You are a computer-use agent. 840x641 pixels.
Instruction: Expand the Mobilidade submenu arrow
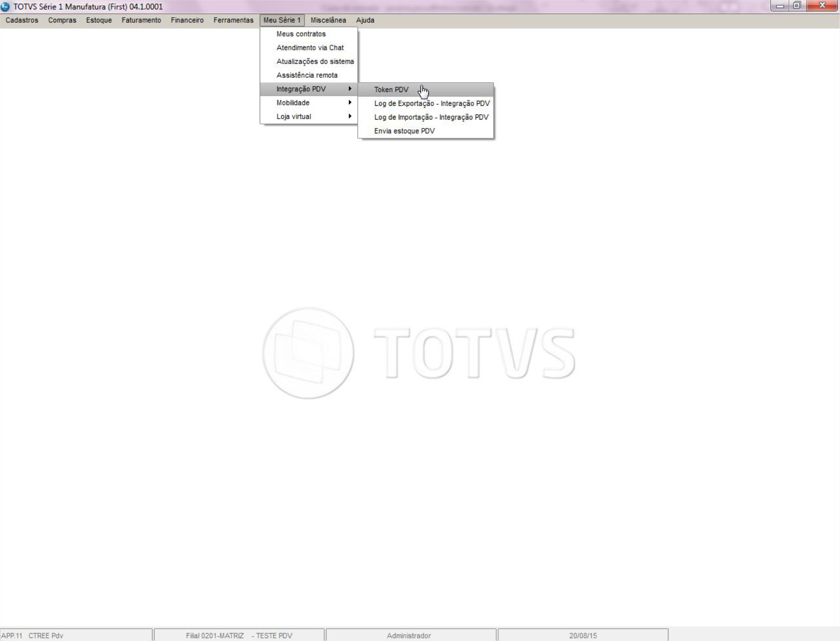[350, 103]
